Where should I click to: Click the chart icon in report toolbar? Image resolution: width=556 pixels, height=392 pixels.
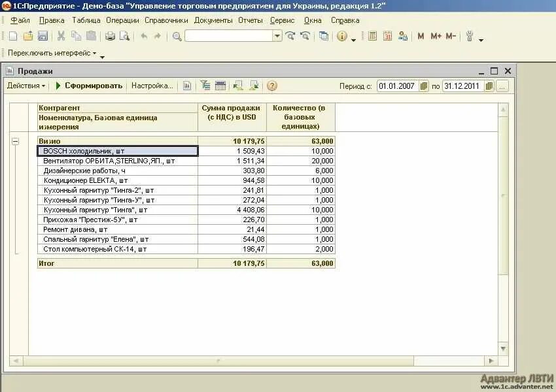(x=187, y=86)
